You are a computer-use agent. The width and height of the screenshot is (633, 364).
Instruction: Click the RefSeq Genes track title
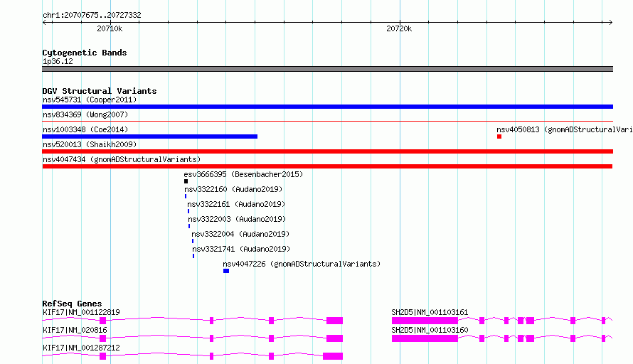(72, 304)
